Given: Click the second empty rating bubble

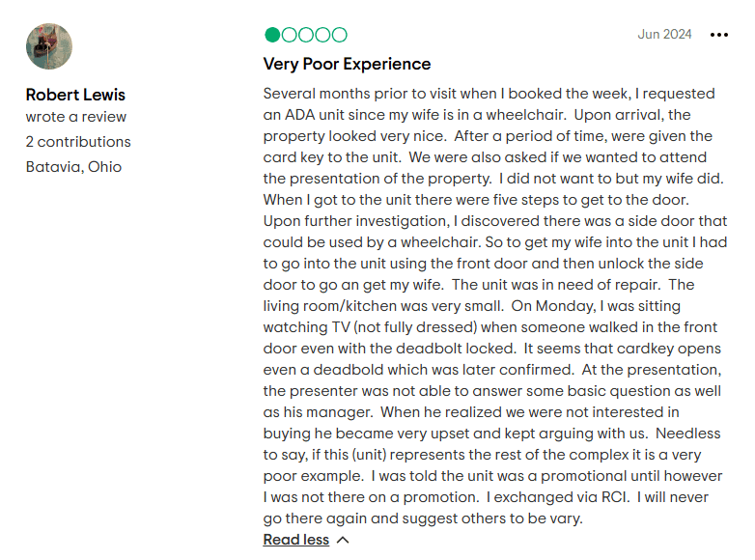Looking at the screenshot, I should click(289, 35).
